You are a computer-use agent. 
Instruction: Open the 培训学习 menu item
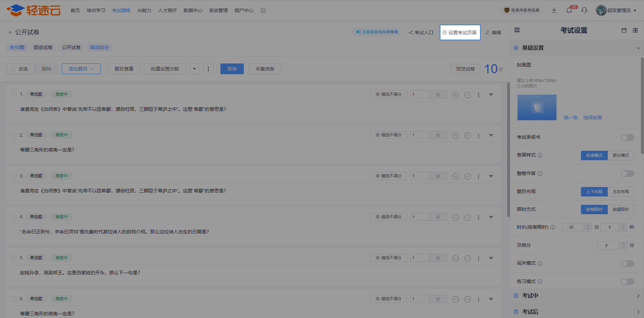click(96, 10)
